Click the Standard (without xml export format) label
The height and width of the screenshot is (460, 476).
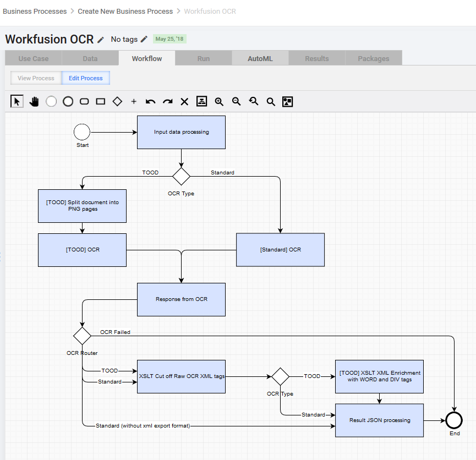(x=143, y=426)
